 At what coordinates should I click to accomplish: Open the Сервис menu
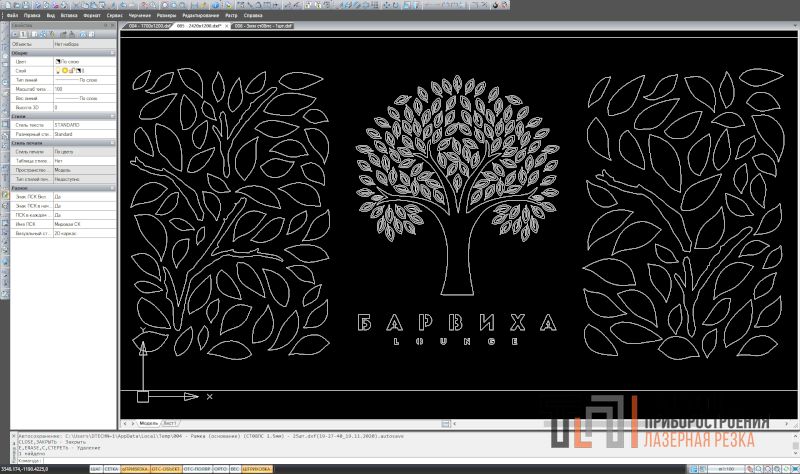(x=115, y=15)
